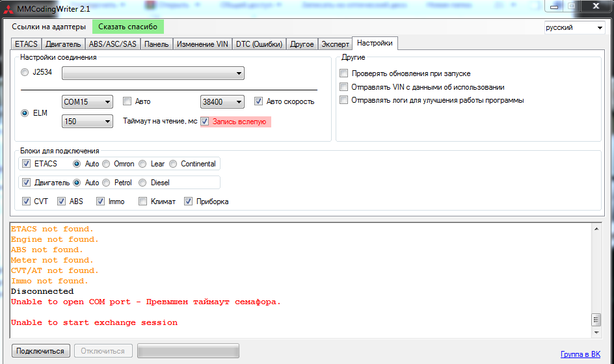Click 'Unable to open COM port' line

pyautogui.click(x=146, y=302)
